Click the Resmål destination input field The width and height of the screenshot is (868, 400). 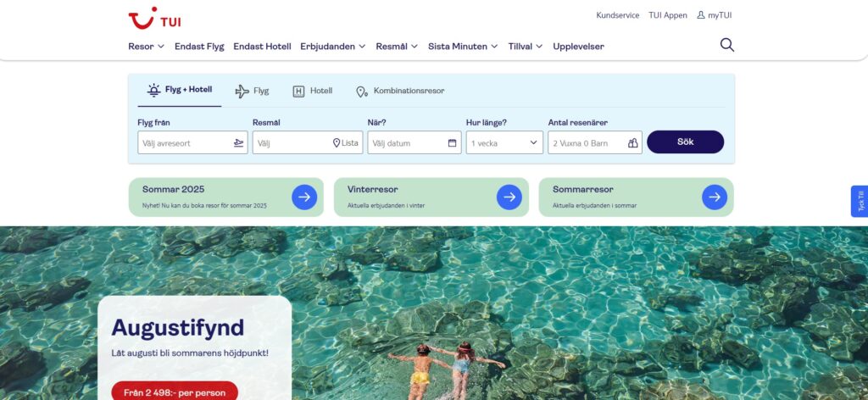pos(292,143)
